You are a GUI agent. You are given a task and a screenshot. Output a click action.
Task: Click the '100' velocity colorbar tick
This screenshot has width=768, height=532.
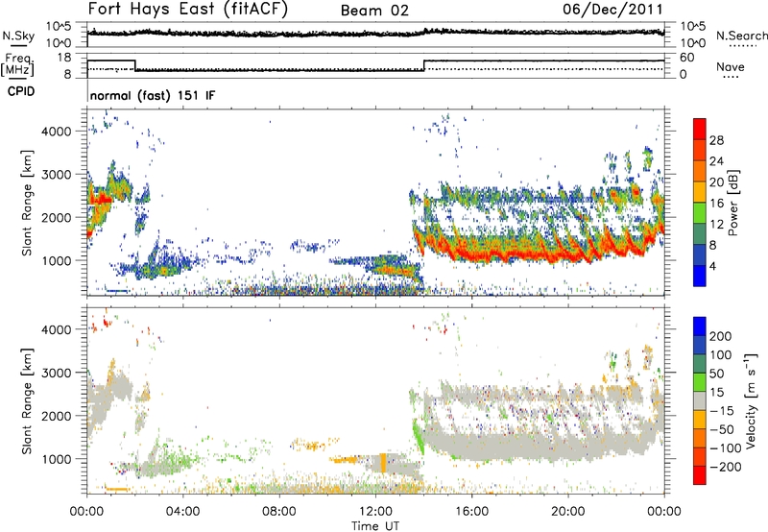click(721, 355)
